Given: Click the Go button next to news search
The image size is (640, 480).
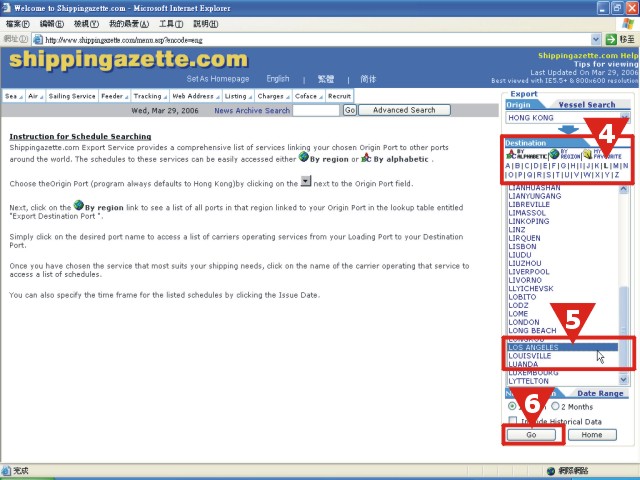Looking at the screenshot, I should (350, 110).
